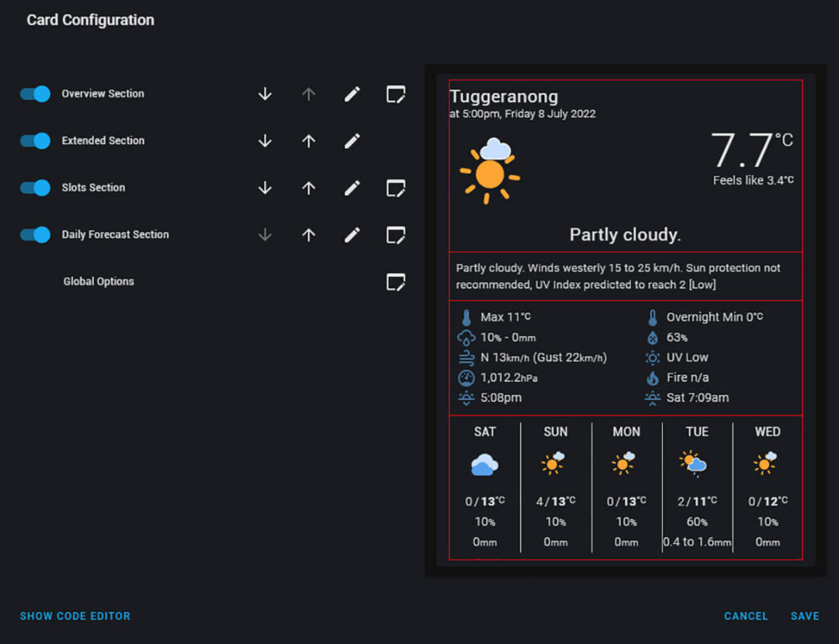Viewport: 839px width, 644px height.
Task: Open Daily Forecast Section options icon
Action: point(396,235)
